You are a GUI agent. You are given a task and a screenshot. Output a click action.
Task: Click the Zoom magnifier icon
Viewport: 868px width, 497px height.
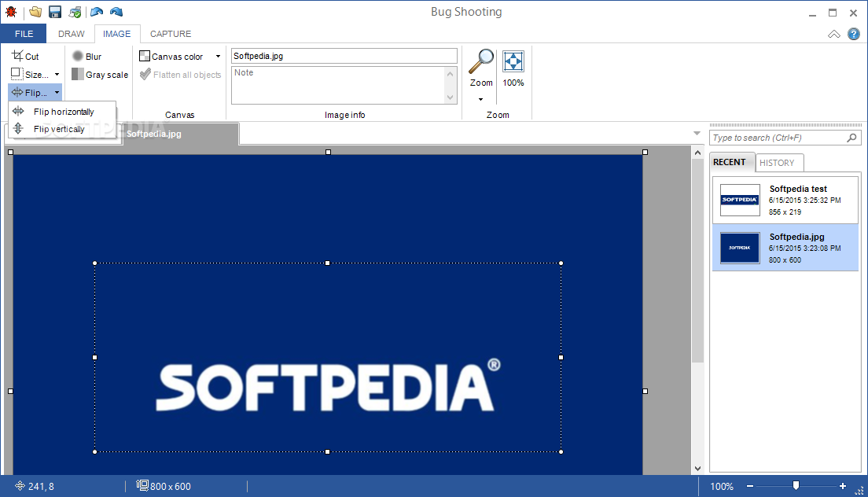(x=481, y=62)
